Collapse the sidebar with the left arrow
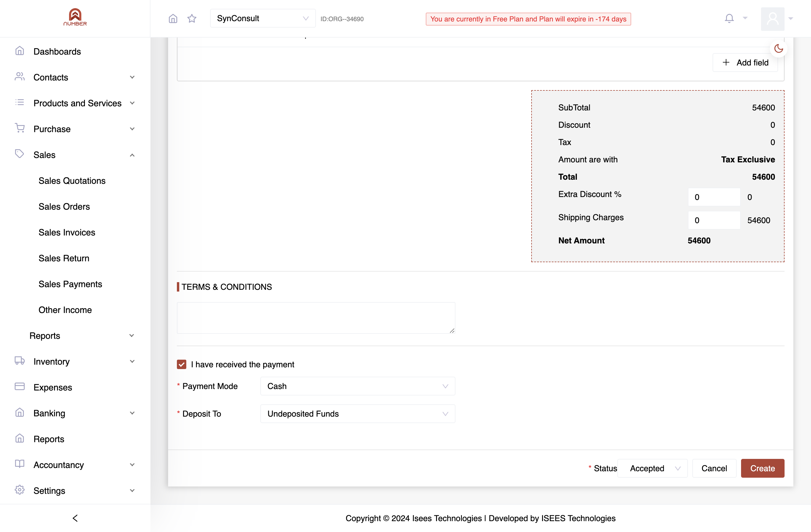Viewport: 811px width, 532px height. click(x=75, y=518)
